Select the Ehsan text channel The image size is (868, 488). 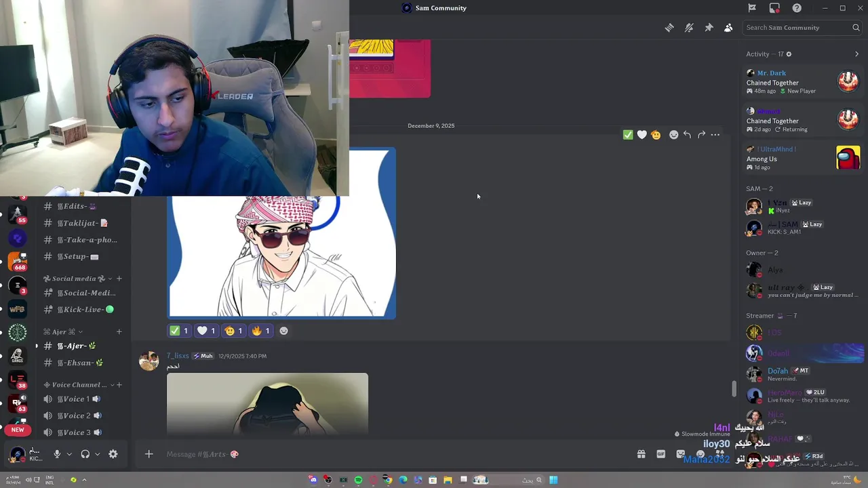point(80,363)
